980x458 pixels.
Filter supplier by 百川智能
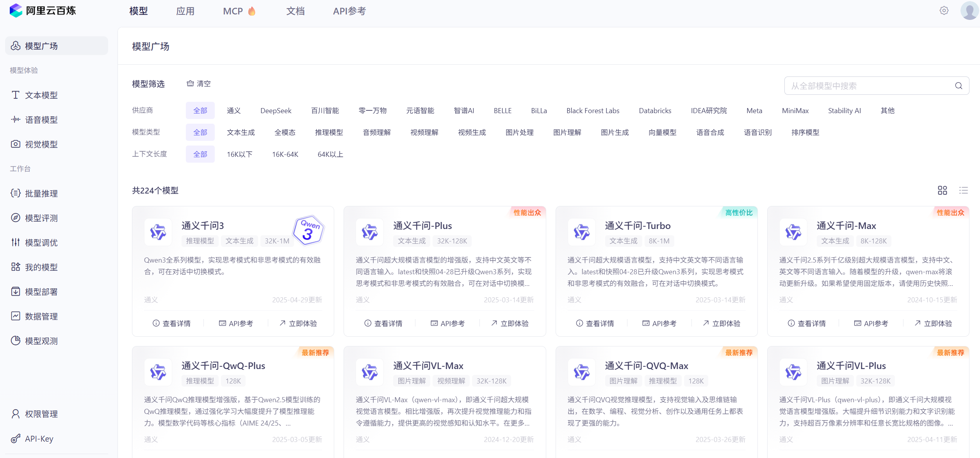tap(325, 110)
